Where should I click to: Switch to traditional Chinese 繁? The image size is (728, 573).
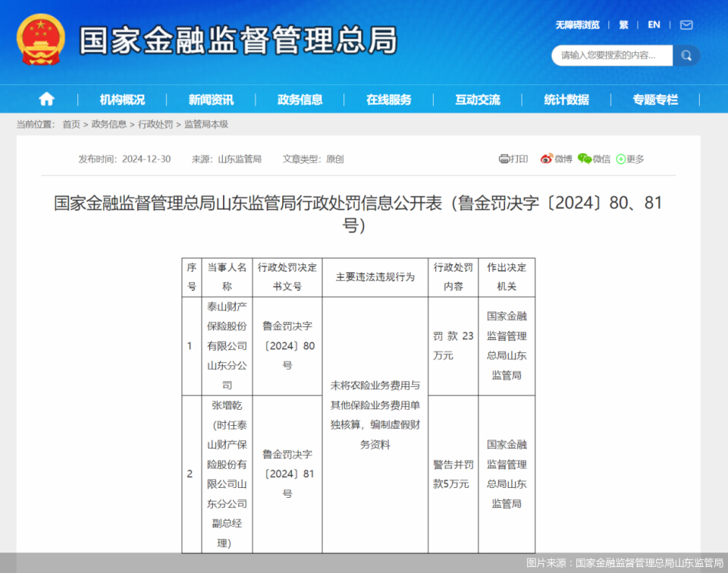click(x=623, y=25)
